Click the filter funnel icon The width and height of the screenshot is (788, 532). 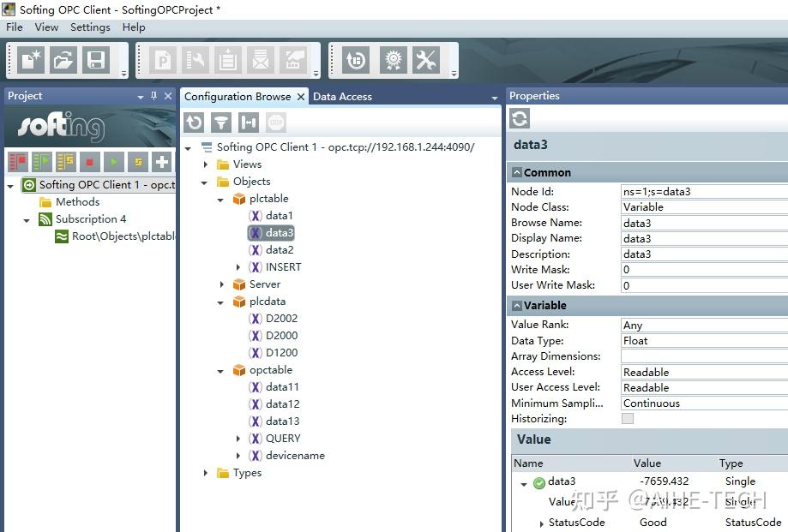[x=221, y=123]
